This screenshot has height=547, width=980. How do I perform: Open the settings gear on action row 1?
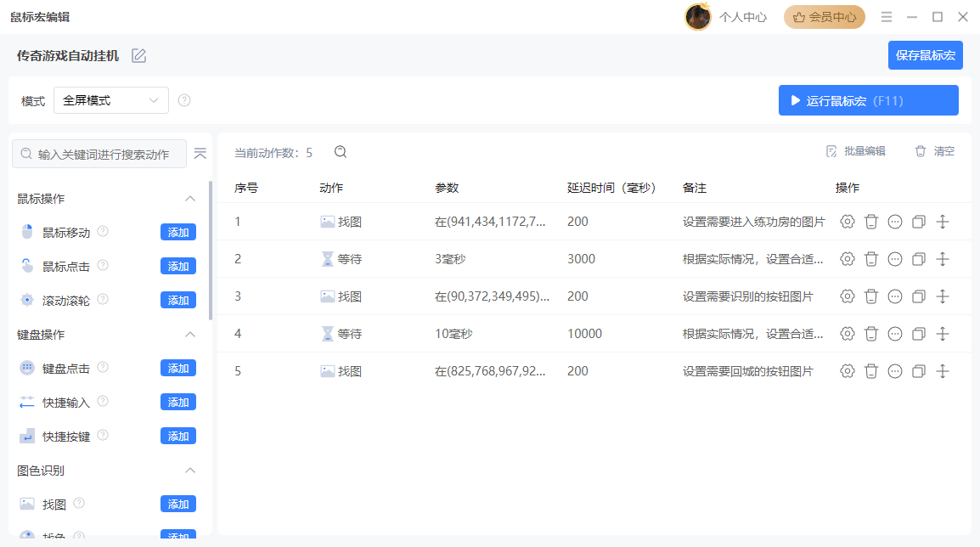(x=847, y=221)
